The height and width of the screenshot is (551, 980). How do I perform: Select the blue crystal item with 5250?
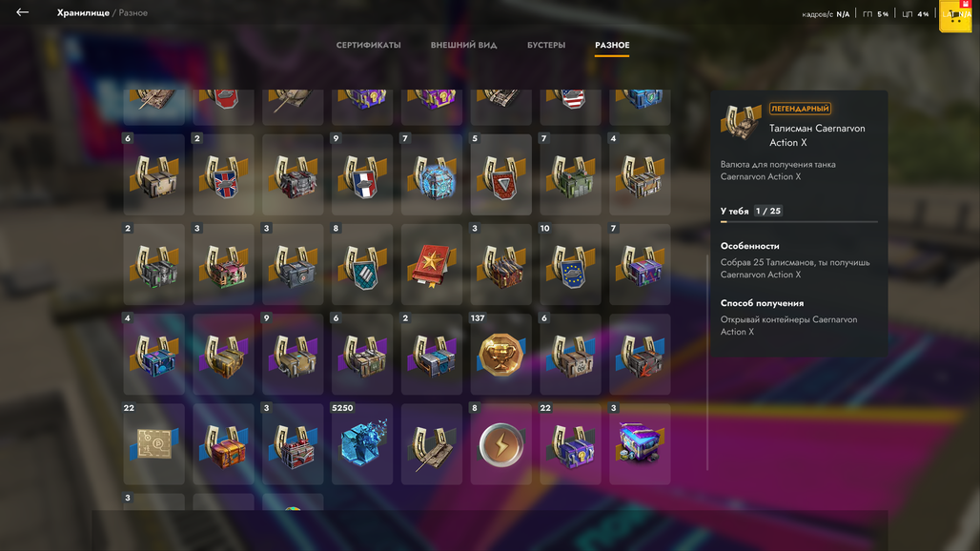click(362, 444)
